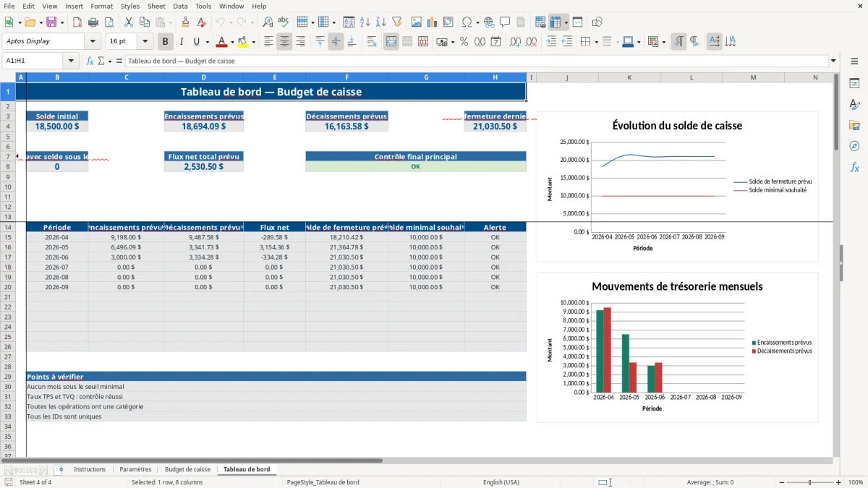The width and height of the screenshot is (868, 488).
Task: Toggle Italic formatting
Action: 181,42
